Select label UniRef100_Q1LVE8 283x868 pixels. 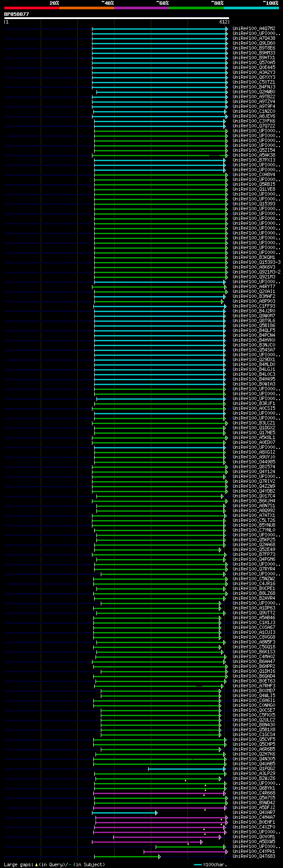pos(254,189)
